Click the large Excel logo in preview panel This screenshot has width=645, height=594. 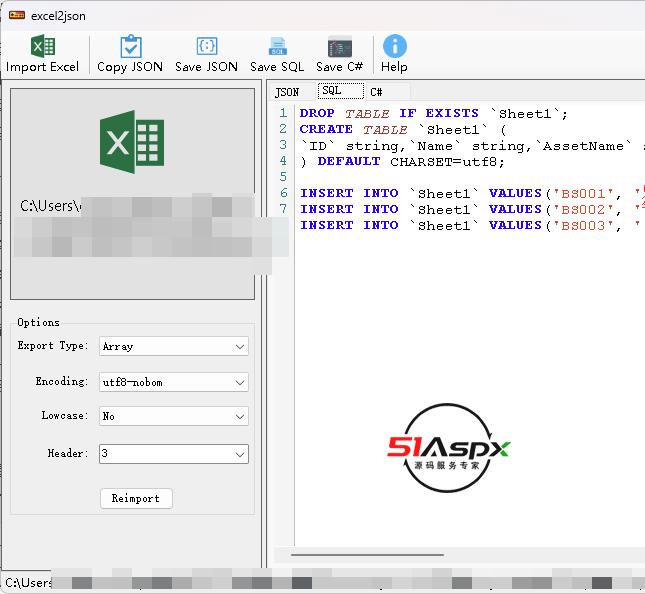[132, 142]
